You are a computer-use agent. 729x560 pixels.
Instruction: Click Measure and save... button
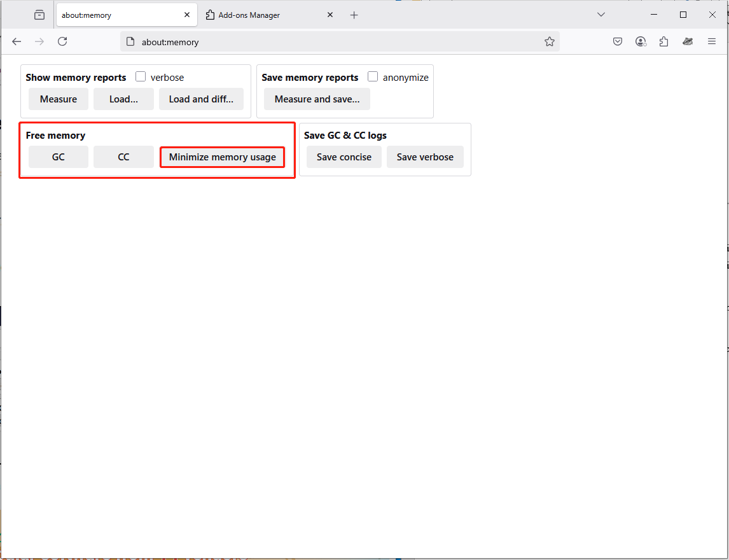[317, 99]
